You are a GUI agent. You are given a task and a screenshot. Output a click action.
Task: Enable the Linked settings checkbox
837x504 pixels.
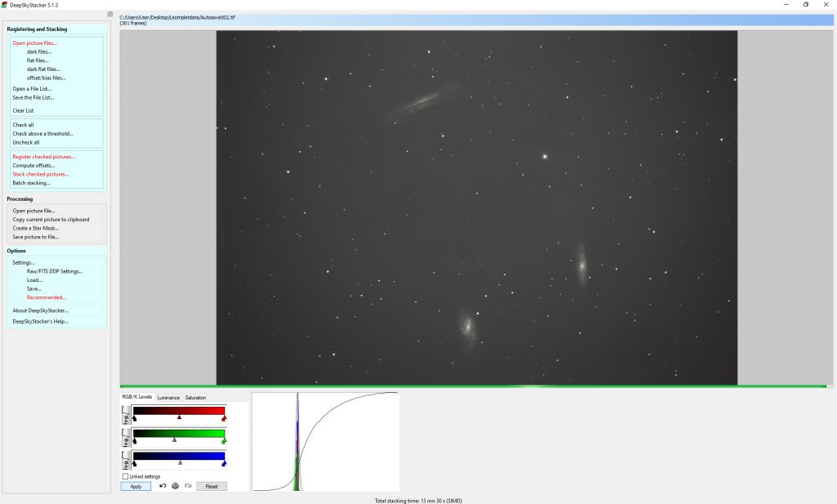[125, 476]
